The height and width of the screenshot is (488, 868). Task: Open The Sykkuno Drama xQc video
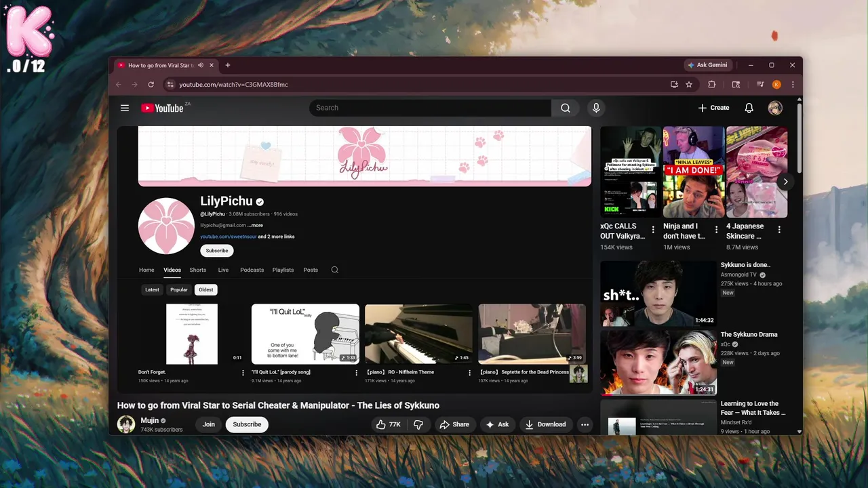(658, 363)
